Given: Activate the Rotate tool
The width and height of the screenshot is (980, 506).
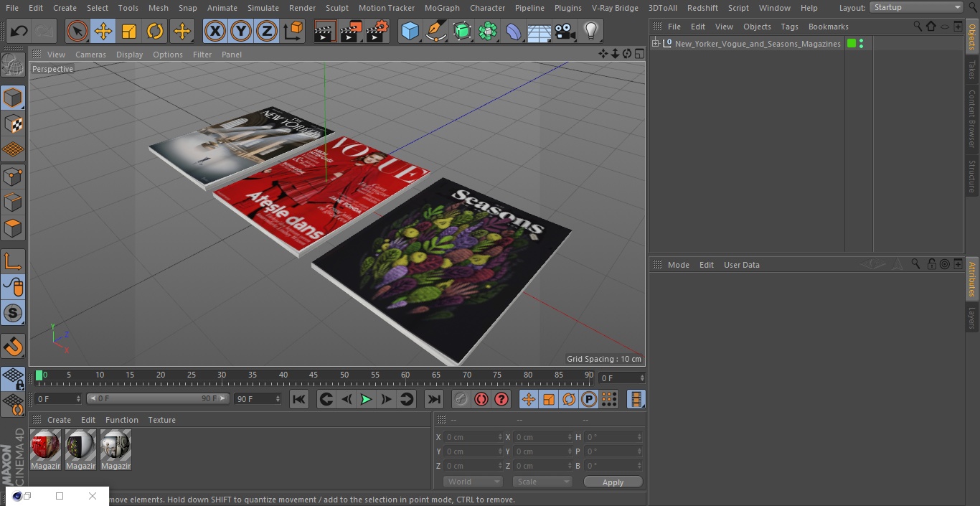Looking at the screenshot, I should tap(155, 31).
